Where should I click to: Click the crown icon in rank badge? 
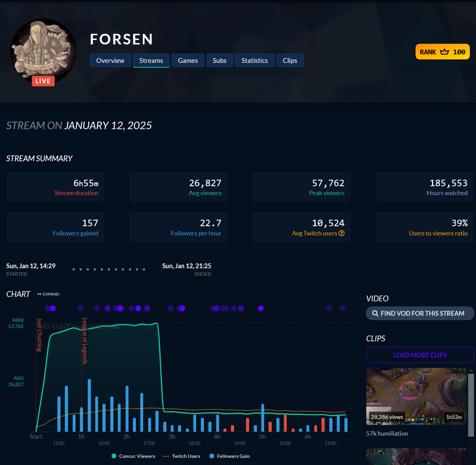444,52
